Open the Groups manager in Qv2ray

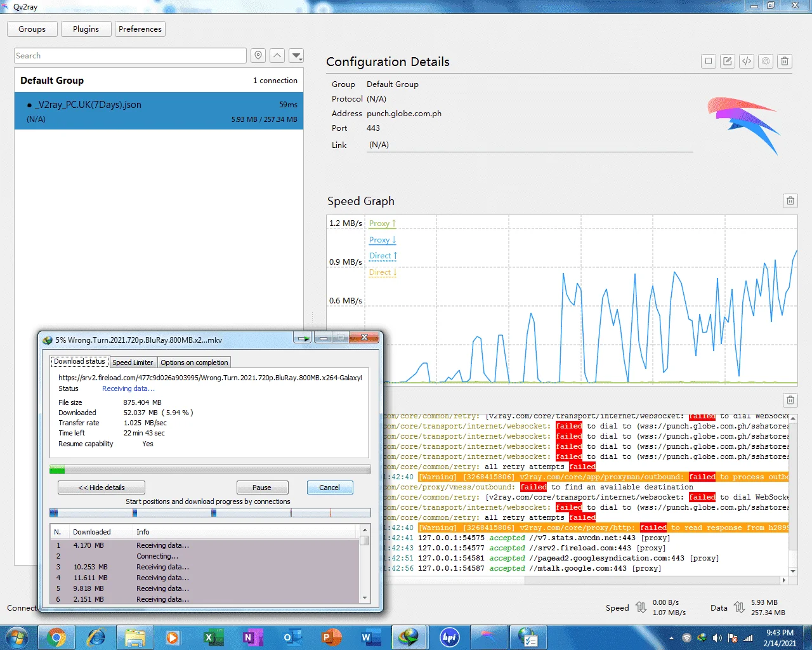32,29
